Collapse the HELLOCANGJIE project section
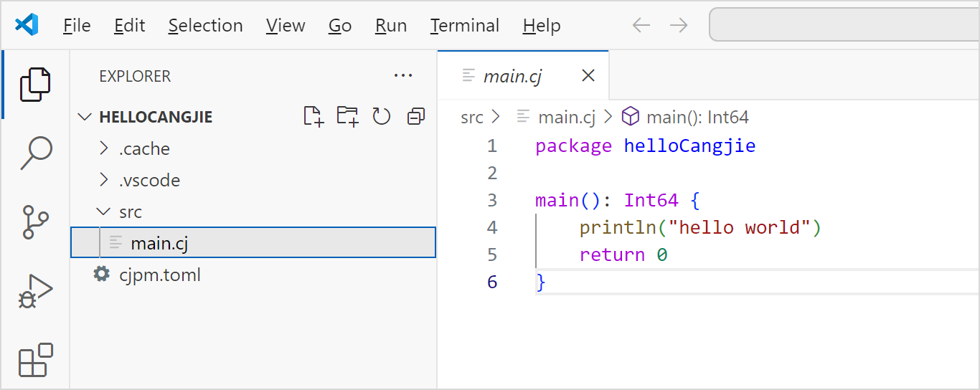Screen dimensions: 980x390 point(155,117)
